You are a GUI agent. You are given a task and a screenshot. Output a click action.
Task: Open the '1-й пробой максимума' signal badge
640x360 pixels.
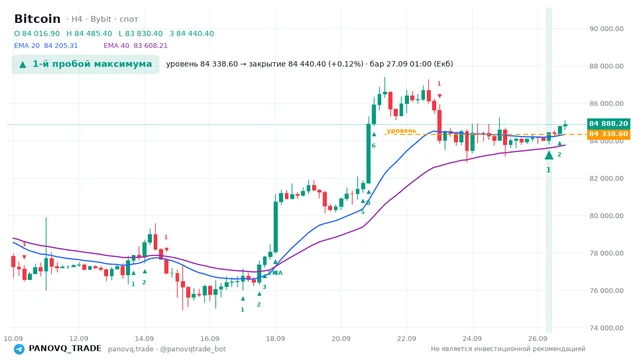click(x=85, y=64)
